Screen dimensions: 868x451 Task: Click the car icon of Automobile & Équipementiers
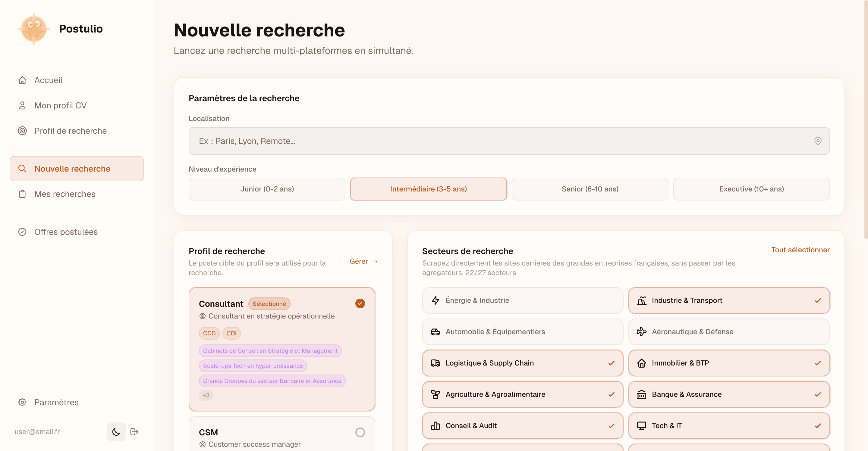pos(435,331)
